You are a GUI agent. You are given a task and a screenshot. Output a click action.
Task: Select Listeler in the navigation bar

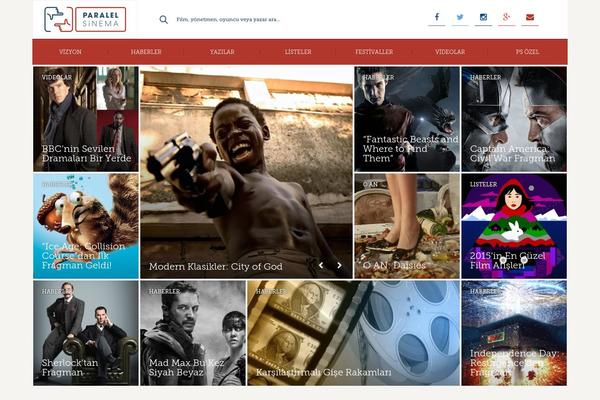[x=298, y=52]
